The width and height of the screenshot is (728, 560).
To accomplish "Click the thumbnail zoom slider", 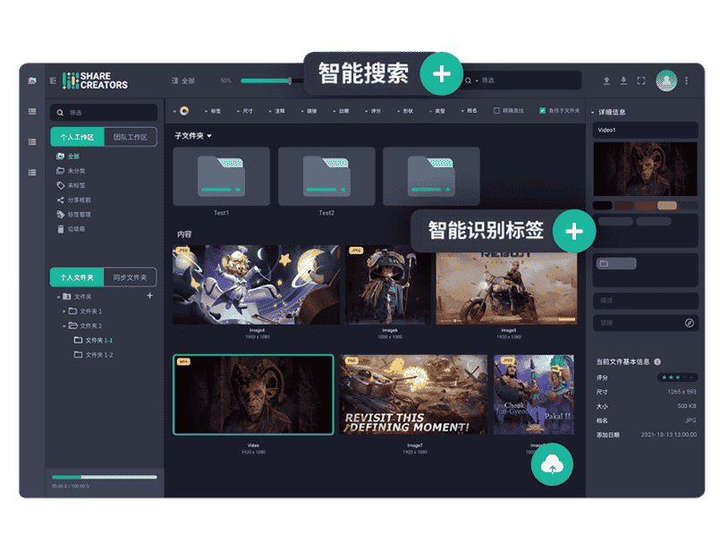I will [x=265, y=81].
